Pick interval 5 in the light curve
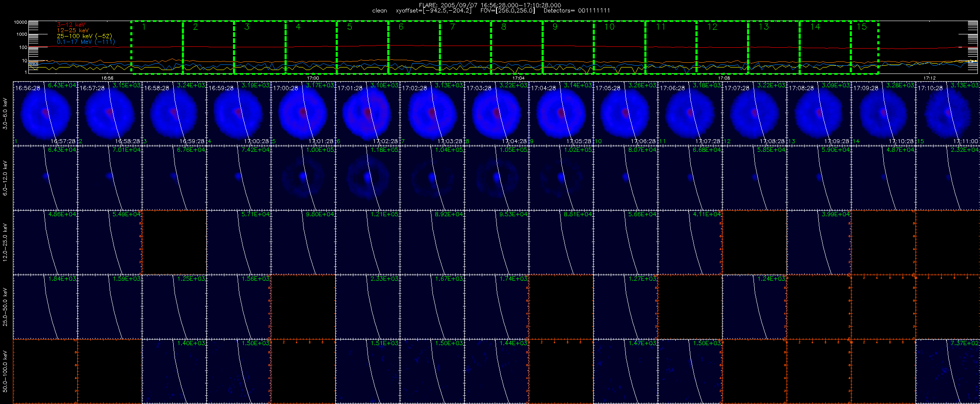Image resolution: width=980 pixels, height=404 pixels. [x=363, y=47]
